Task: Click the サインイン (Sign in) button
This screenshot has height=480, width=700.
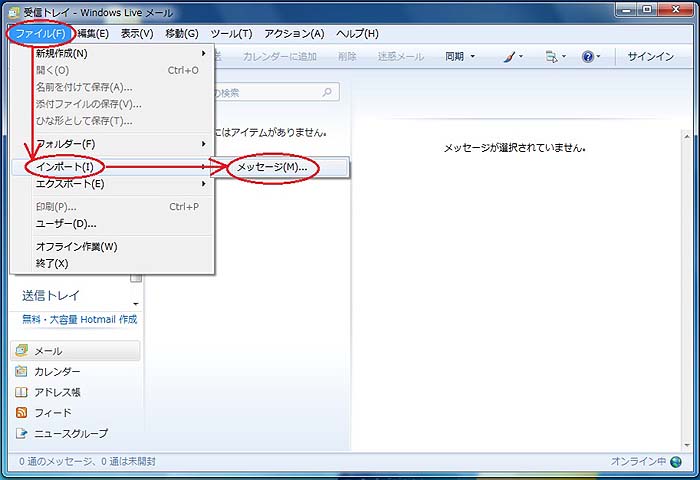Action: click(650, 57)
